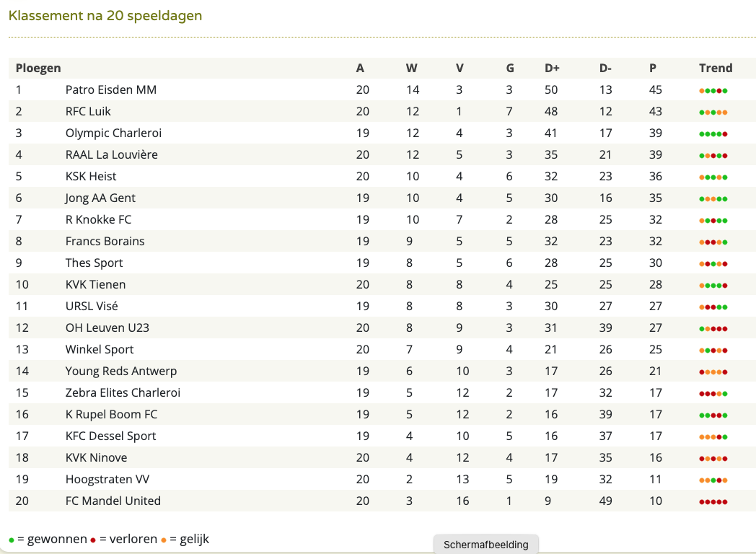
Task: Click the Schermafbeelding button
Action: click(x=486, y=545)
